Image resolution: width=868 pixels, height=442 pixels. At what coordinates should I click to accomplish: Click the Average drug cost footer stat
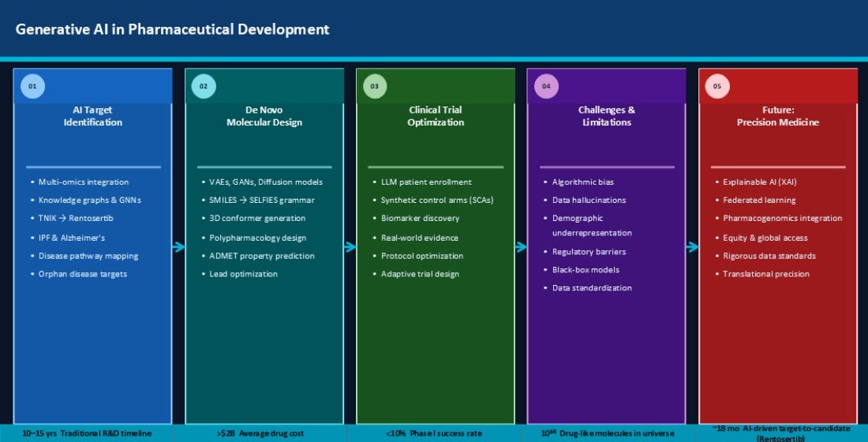click(264, 433)
